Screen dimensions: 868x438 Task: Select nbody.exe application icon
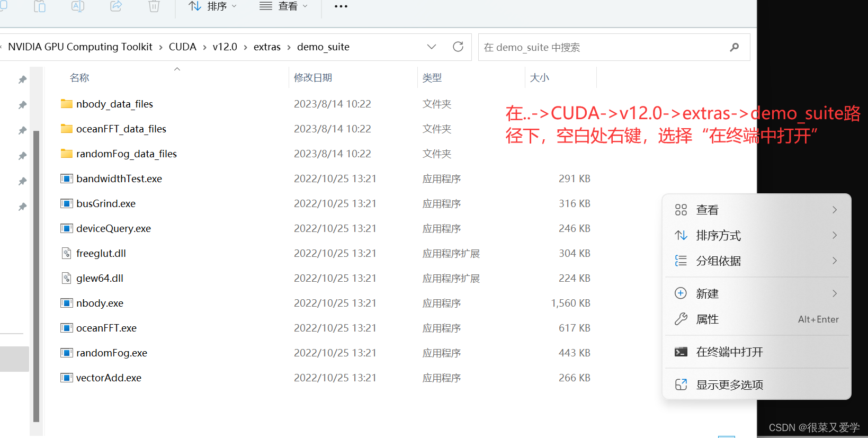[67, 303]
